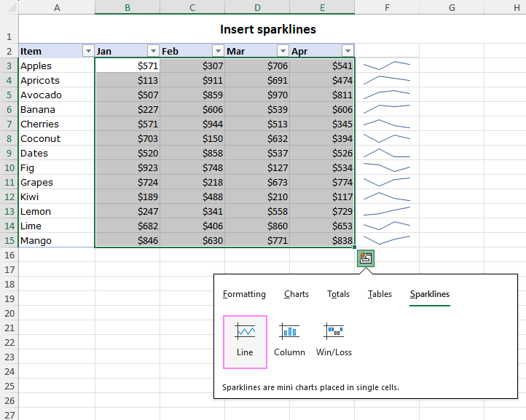Viewport: 526px width, 420px height.
Task: Switch to the Formatting tab
Action: tap(244, 294)
